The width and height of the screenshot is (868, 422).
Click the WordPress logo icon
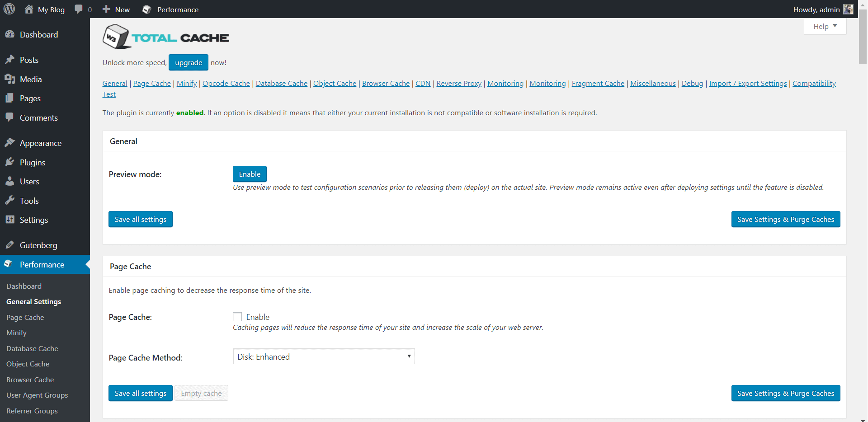(x=9, y=9)
